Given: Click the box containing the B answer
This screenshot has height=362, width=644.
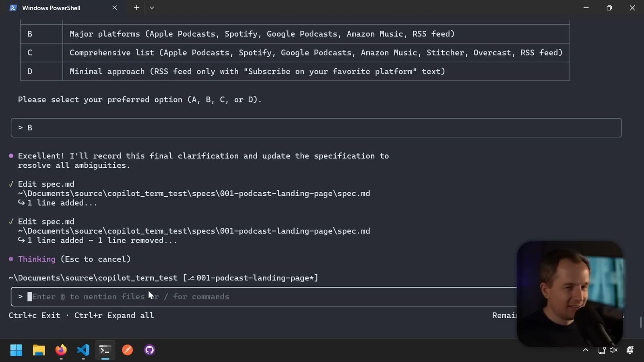Looking at the screenshot, I should pos(316,128).
